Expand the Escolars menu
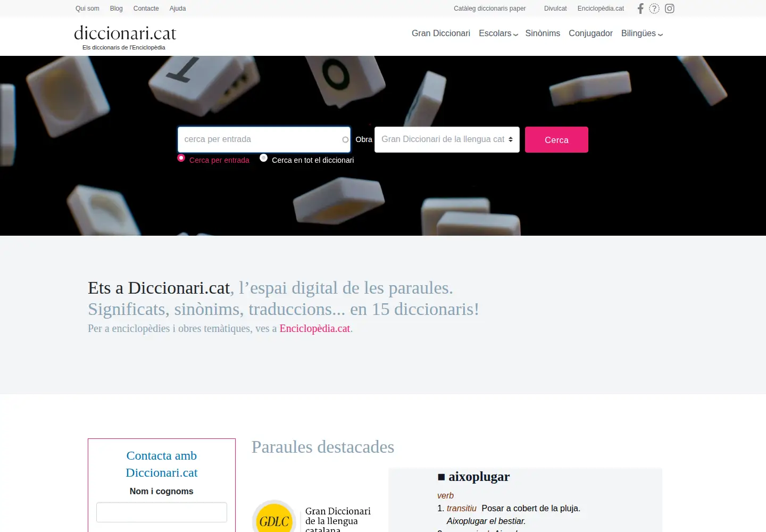Screen dimensions: 766x532 point(498,34)
